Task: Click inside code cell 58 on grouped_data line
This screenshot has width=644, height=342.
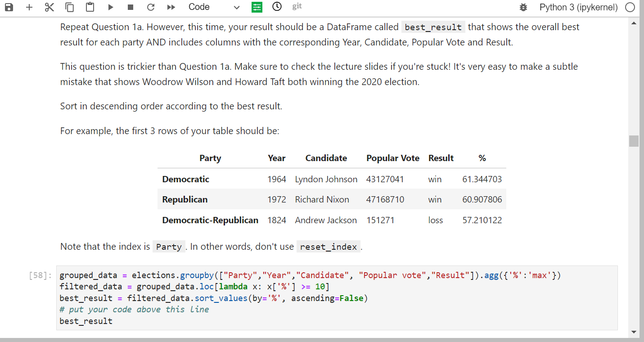Action: tap(310, 275)
